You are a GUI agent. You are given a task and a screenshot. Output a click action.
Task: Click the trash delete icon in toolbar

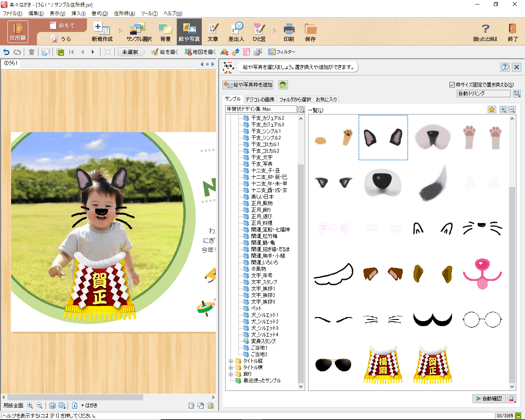(x=32, y=52)
